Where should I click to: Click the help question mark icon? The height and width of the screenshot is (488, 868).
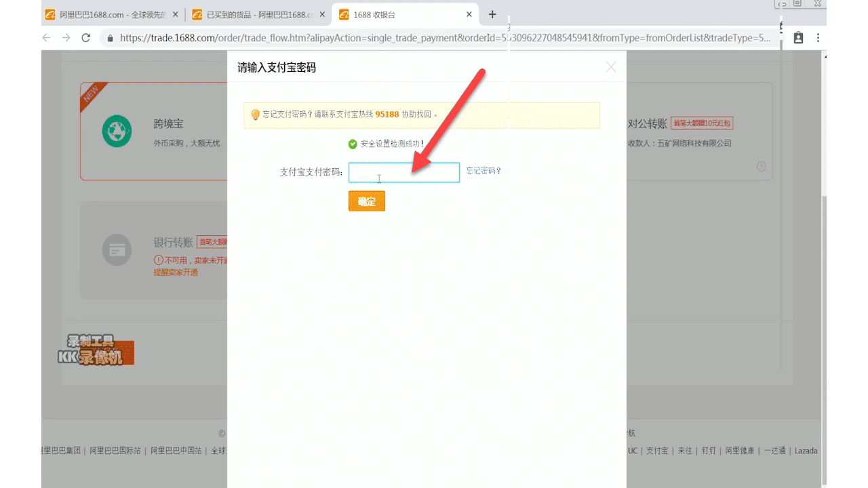tap(761, 167)
